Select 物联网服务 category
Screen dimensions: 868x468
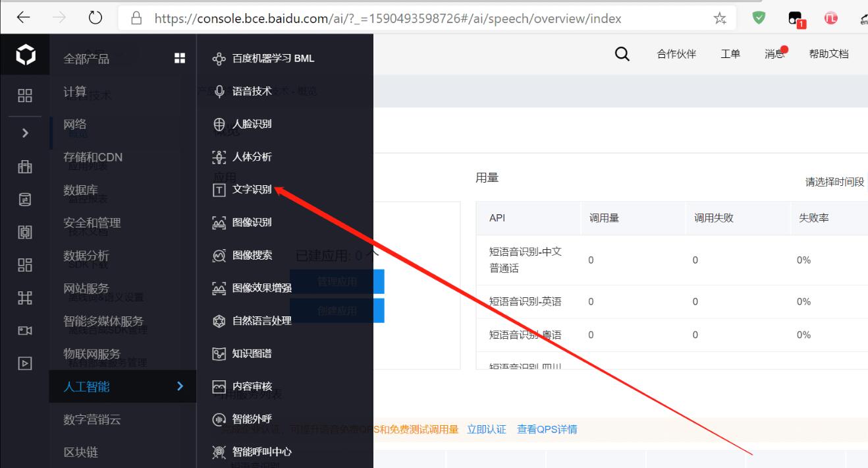click(92, 354)
